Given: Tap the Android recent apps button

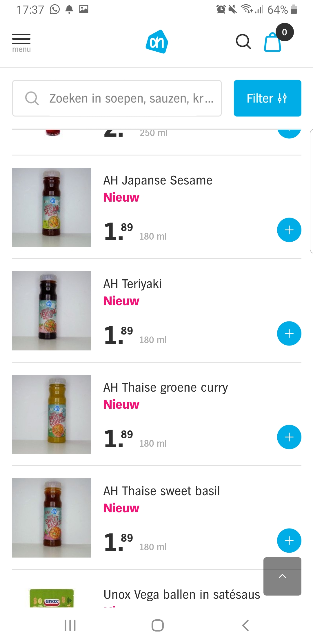Looking at the screenshot, I should coord(70,625).
